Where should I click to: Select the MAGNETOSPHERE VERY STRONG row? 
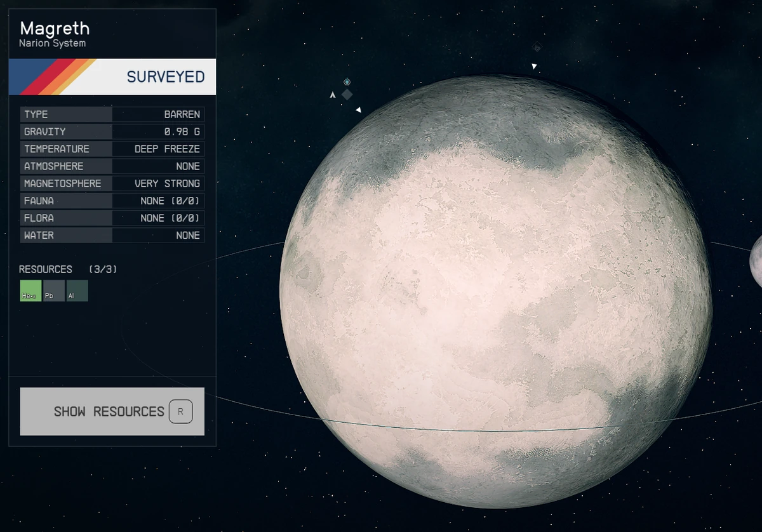pyautogui.click(x=112, y=183)
